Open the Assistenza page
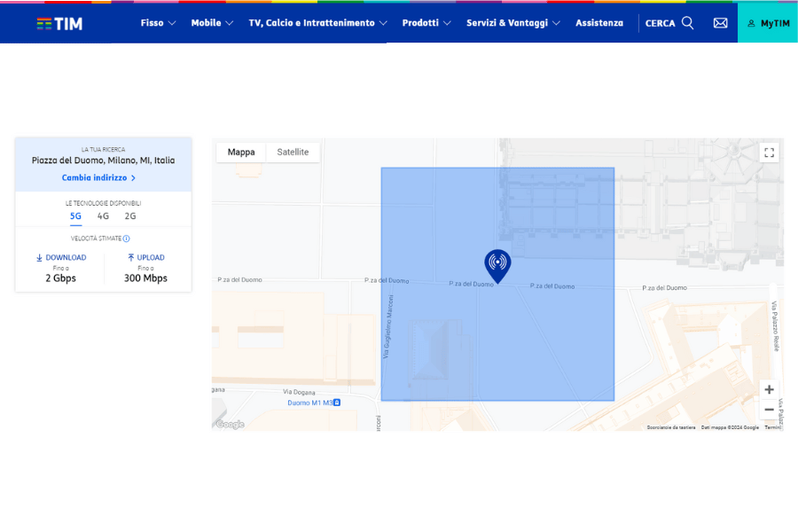798x532 pixels. [599, 23]
